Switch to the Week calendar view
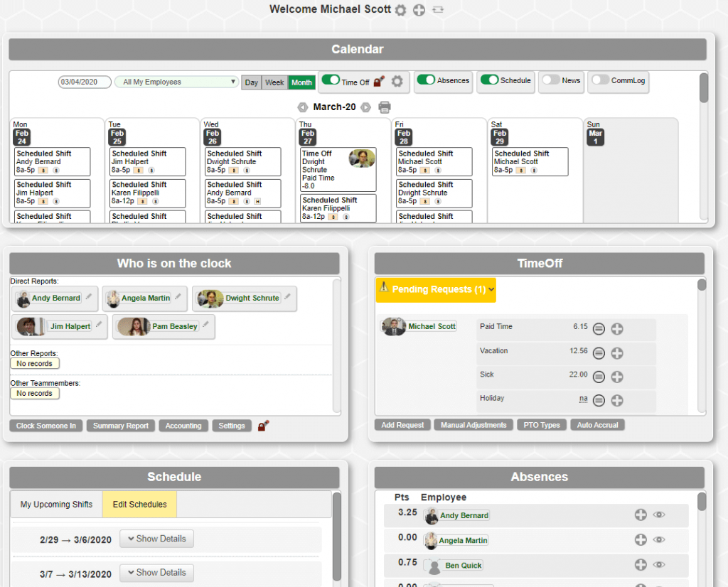The width and height of the screenshot is (728, 587). click(x=274, y=82)
